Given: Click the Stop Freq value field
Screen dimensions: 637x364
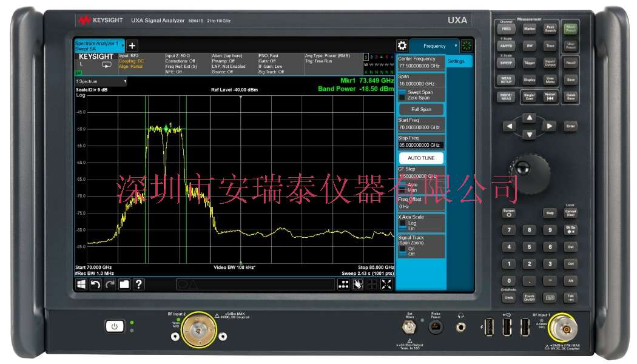Looking at the screenshot, I should point(422,144).
